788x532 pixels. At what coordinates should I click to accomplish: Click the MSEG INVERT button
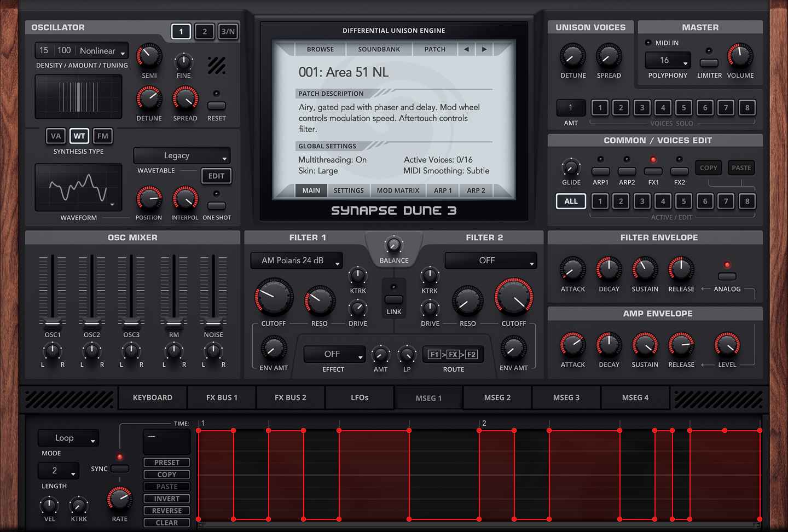pos(167,499)
